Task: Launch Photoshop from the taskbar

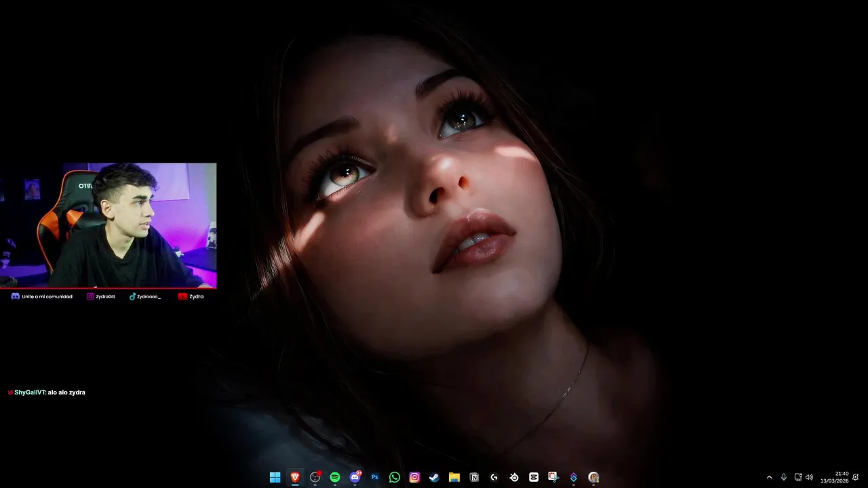Action: 374,477
